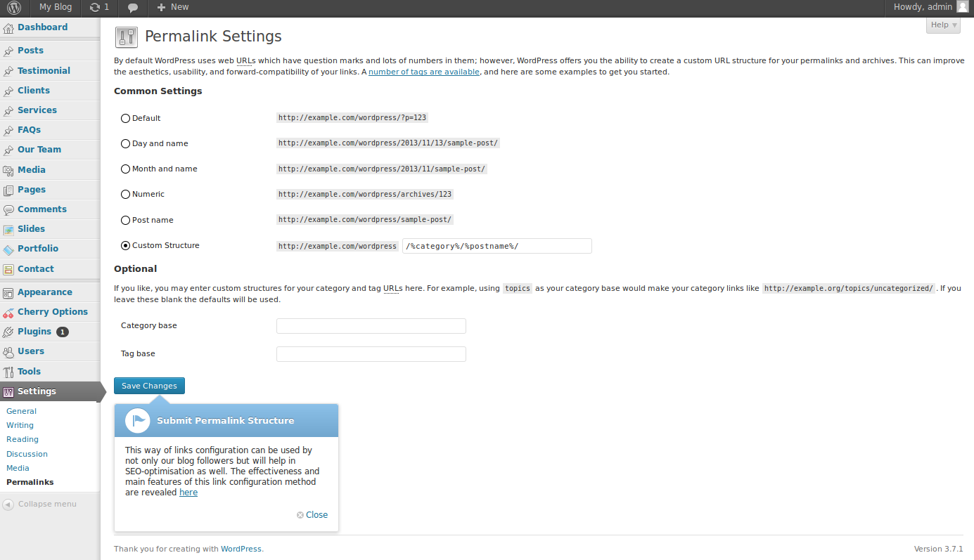Expand the Help dropdown tab
Viewport: 974px width, 560px height.
944,25
